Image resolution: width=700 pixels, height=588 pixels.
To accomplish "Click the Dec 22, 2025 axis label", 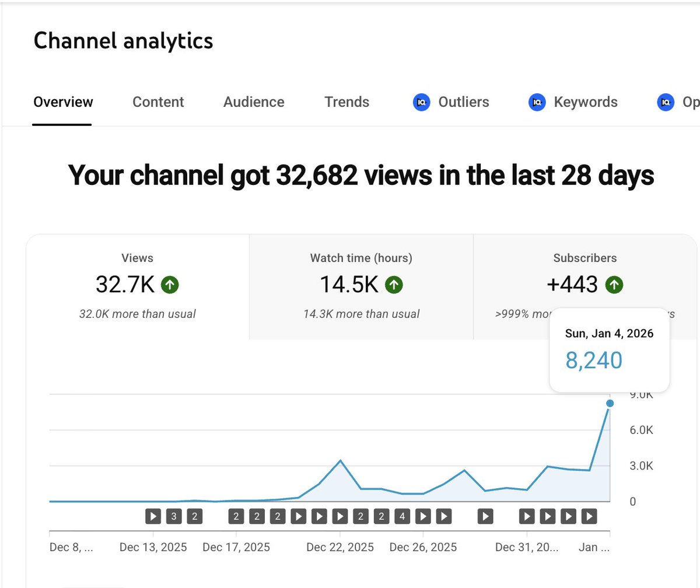I will point(340,548).
